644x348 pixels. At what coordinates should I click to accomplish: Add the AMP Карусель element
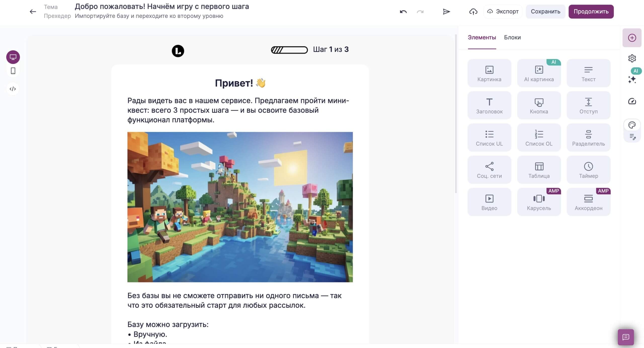point(539,202)
